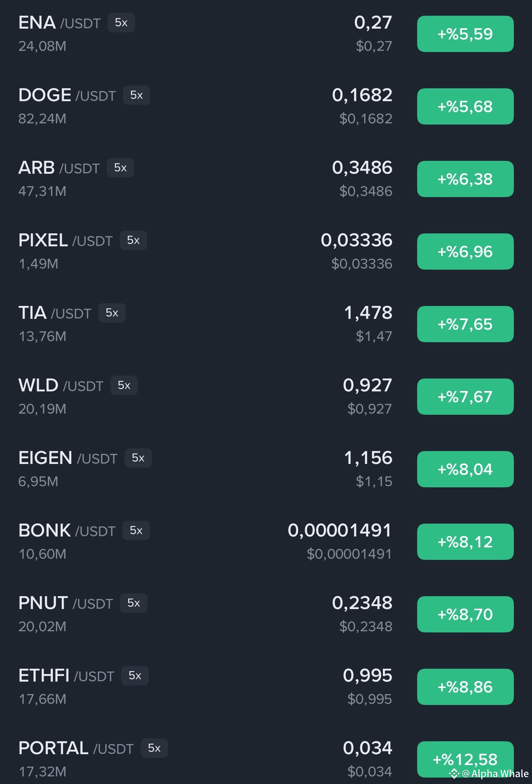Tap the BONK price 0,00001491

coord(339,530)
